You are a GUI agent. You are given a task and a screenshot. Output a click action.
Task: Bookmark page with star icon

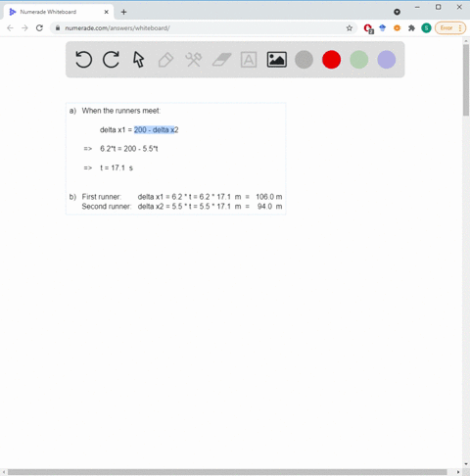pos(350,28)
